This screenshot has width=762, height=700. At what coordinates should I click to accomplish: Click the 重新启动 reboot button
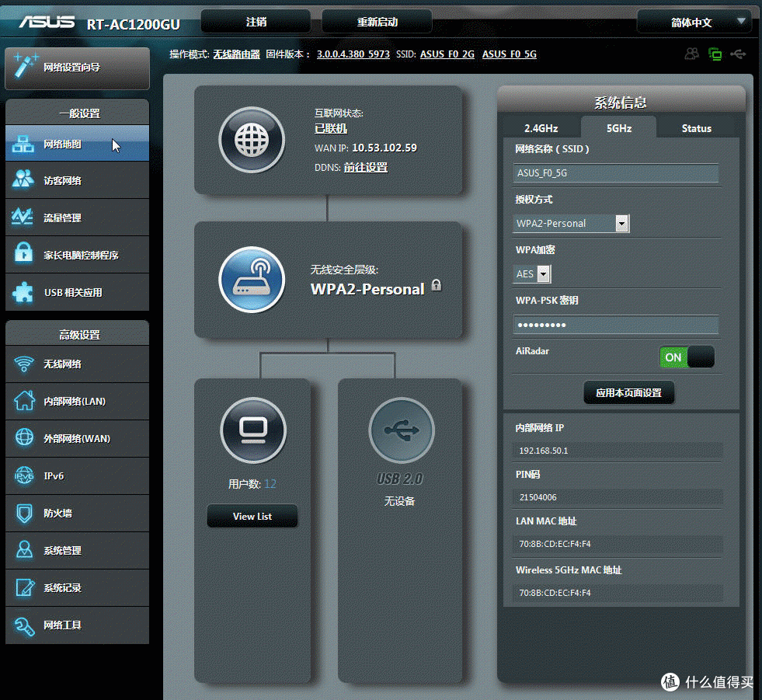click(377, 22)
